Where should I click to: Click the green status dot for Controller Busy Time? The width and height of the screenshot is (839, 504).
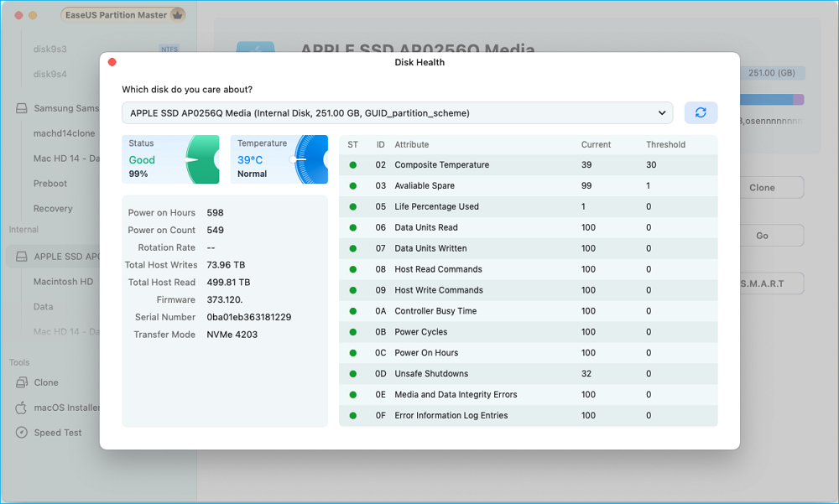pos(353,311)
